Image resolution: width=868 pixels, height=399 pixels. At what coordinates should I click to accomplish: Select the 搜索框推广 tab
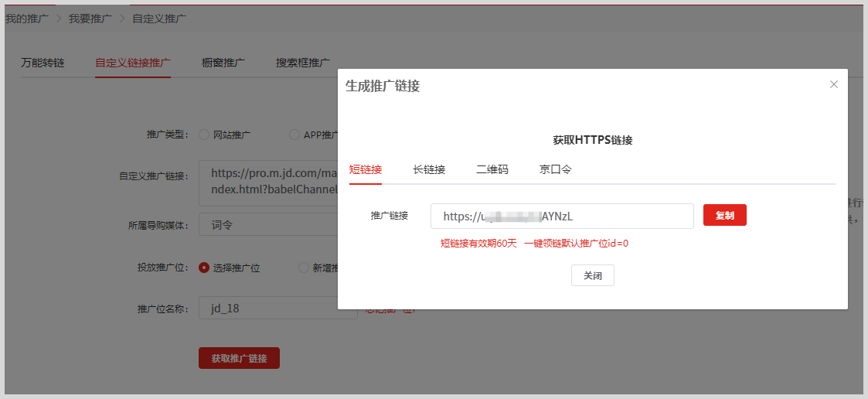tap(302, 63)
